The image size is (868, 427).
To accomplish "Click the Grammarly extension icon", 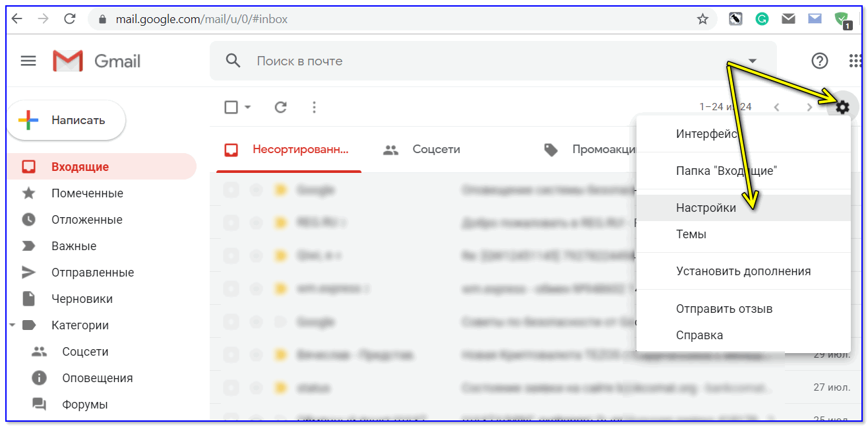I will (x=762, y=19).
